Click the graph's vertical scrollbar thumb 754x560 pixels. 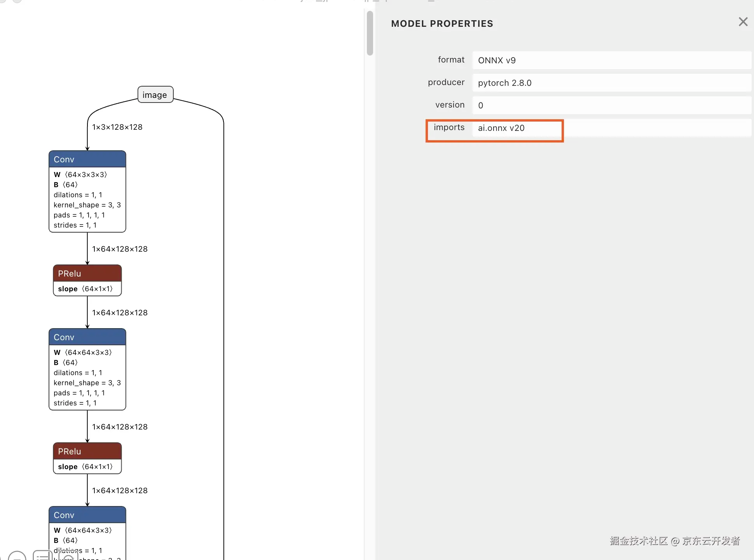pos(370,33)
